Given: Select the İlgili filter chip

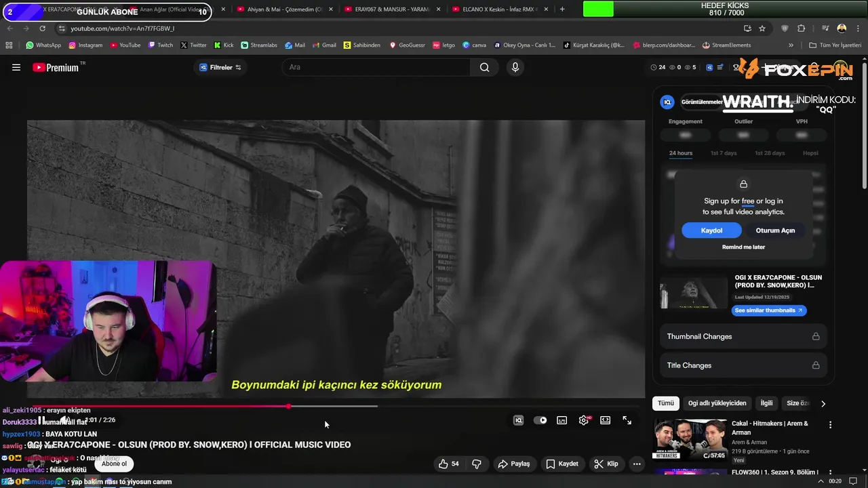Looking at the screenshot, I should tap(766, 403).
